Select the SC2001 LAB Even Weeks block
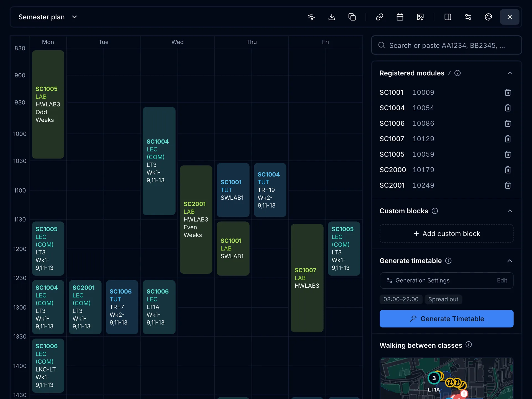The image size is (532, 399). point(196,219)
